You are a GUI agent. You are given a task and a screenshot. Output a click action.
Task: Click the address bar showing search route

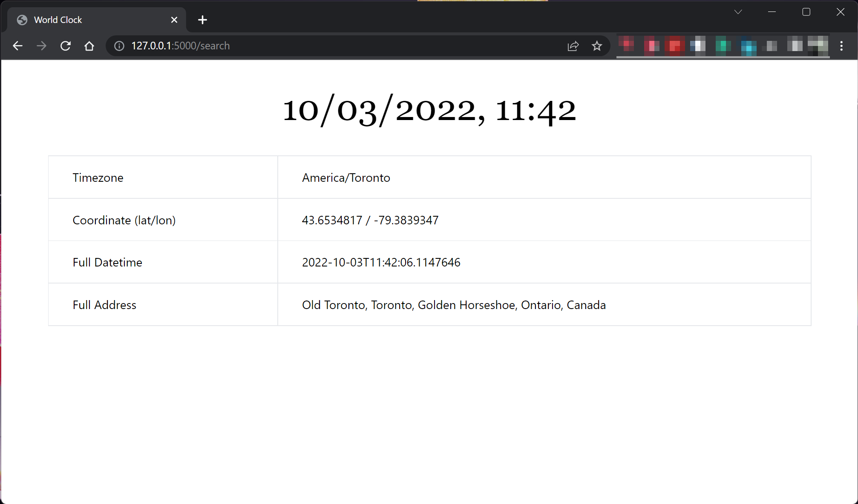pyautogui.click(x=336, y=46)
